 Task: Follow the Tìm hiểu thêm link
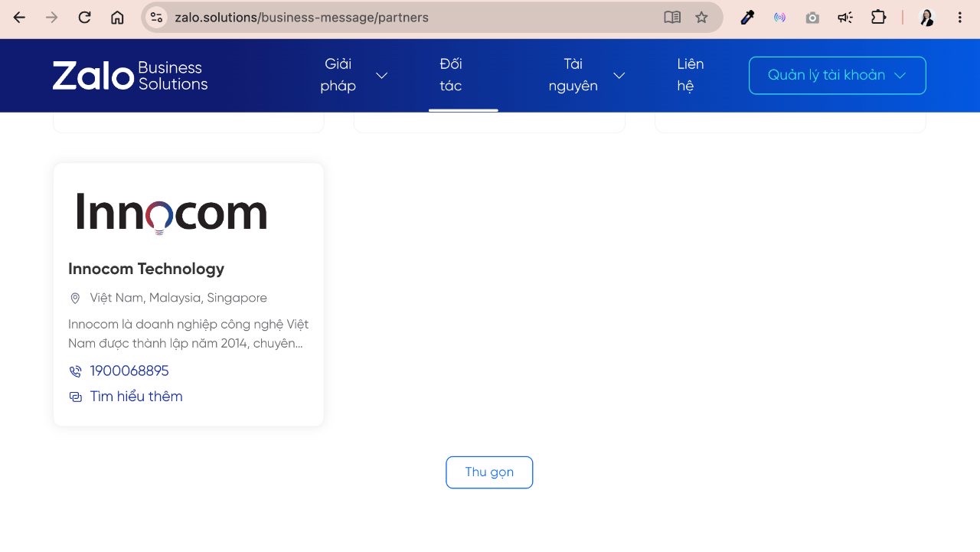point(136,397)
